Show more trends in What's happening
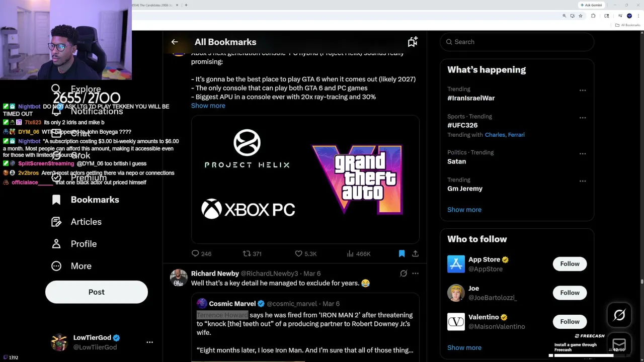 click(x=464, y=210)
